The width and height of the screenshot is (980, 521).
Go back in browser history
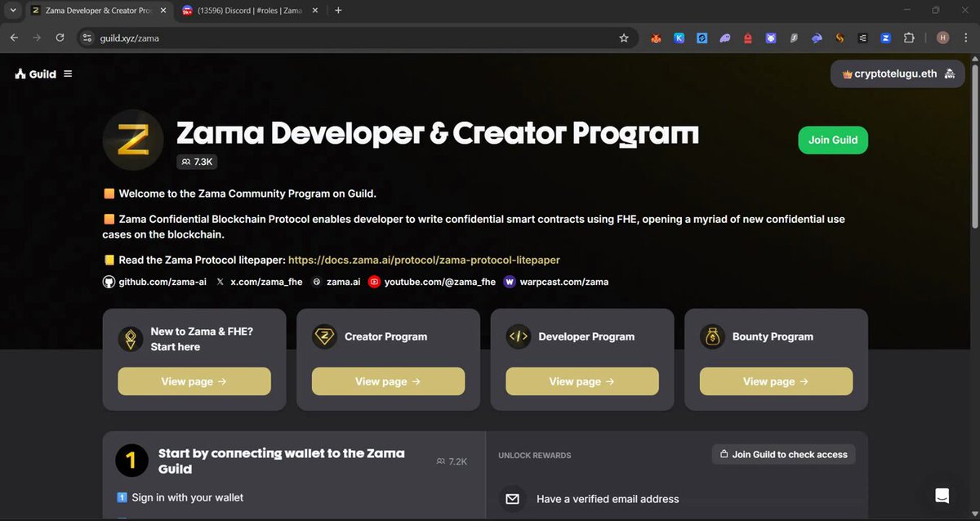(x=14, y=38)
